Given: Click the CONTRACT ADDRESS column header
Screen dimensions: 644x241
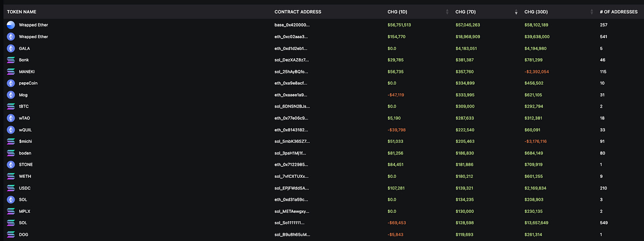Looking at the screenshot, I should click(x=298, y=11).
